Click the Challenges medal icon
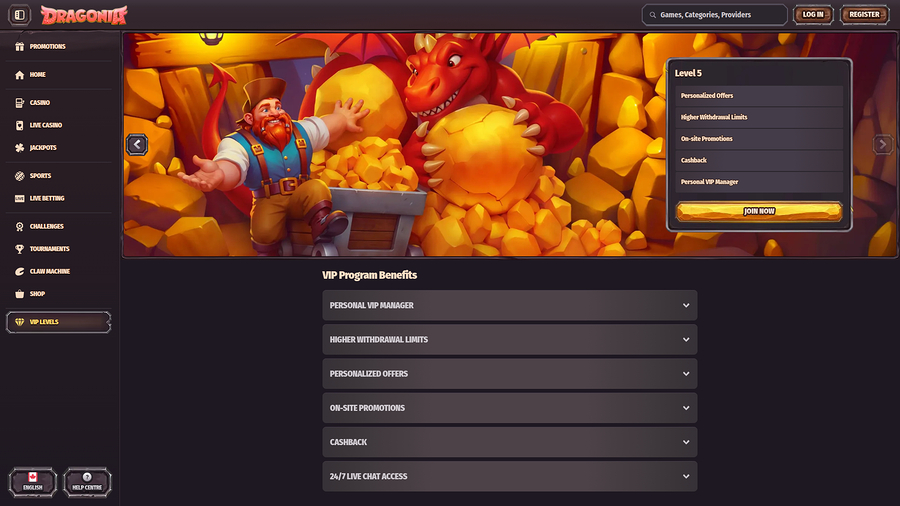The width and height of the screenshot is (900, 506). pos(20,227)
